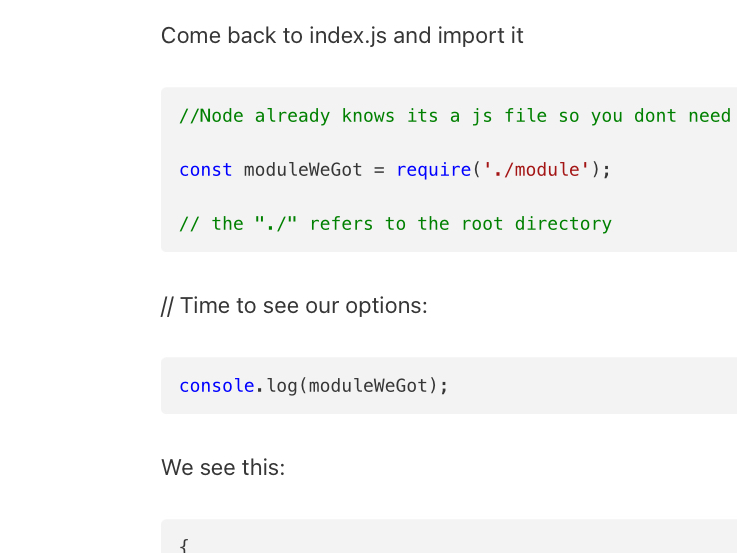
Task: Click the "const" keyword in code block
Action: coord(205,170)
